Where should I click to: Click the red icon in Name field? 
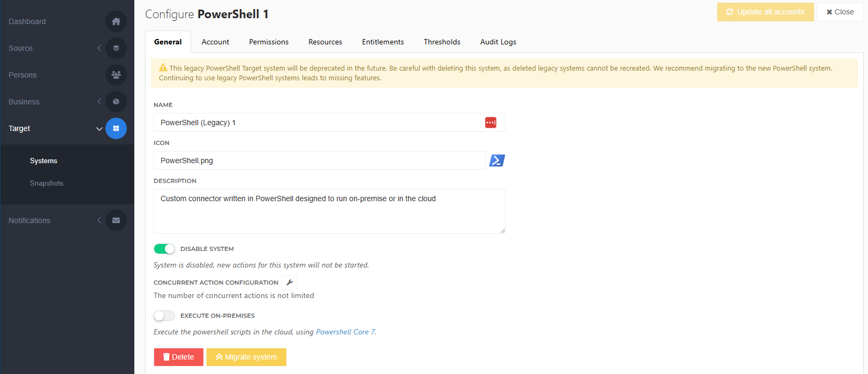[x=490, y=123]
